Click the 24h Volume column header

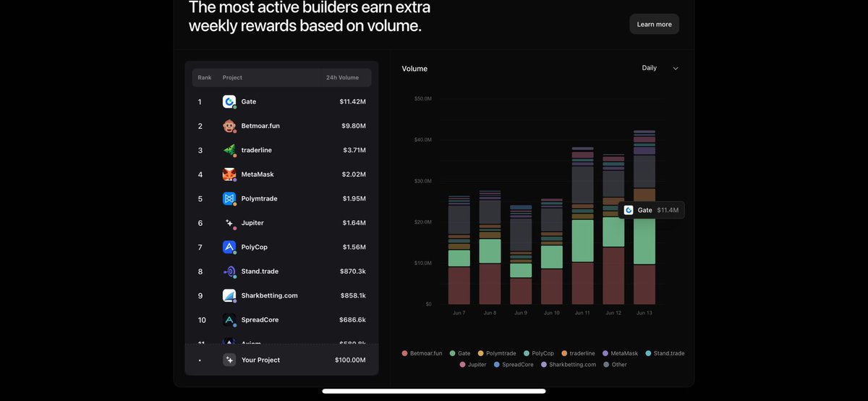342,77
